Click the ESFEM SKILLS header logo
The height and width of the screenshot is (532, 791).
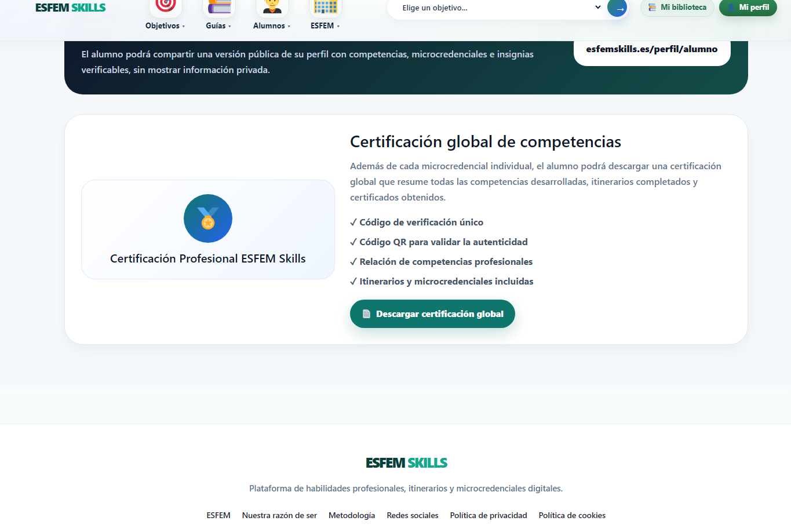click(x=70, y=8)
